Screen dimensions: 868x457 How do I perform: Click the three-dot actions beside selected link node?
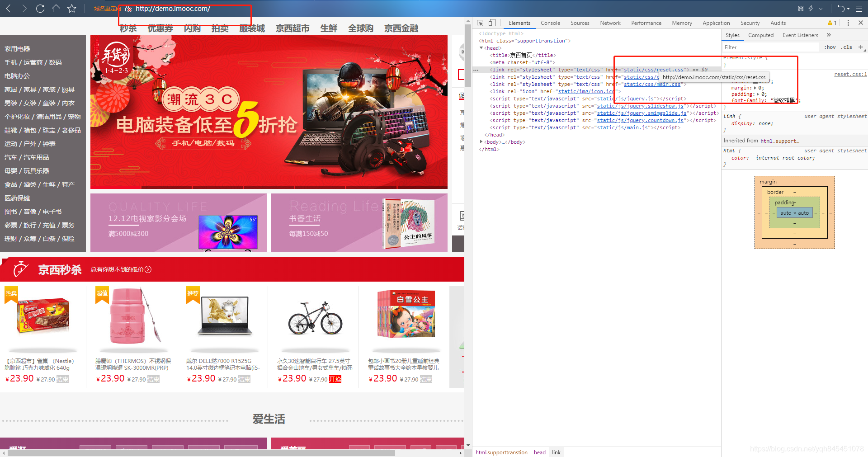click(x=476, y=70)
